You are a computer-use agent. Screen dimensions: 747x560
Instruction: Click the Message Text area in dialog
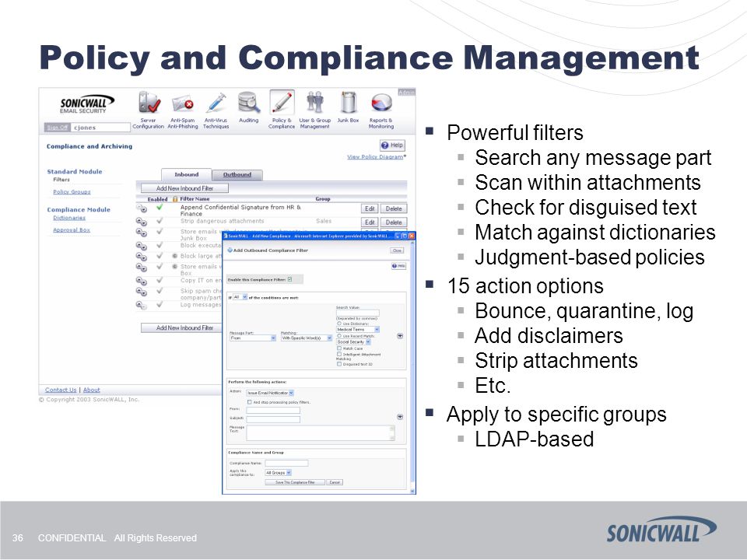tap(320, 433)
